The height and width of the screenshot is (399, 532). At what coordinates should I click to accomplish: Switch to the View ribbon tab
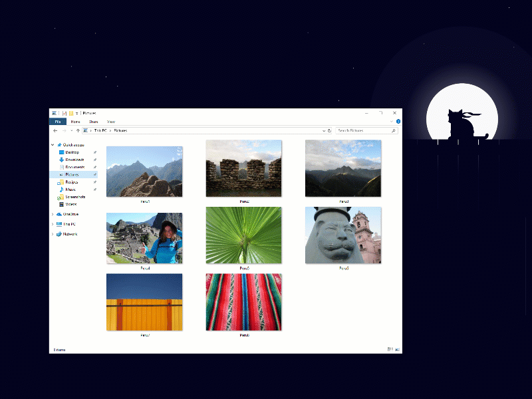(x=110, y=122)
